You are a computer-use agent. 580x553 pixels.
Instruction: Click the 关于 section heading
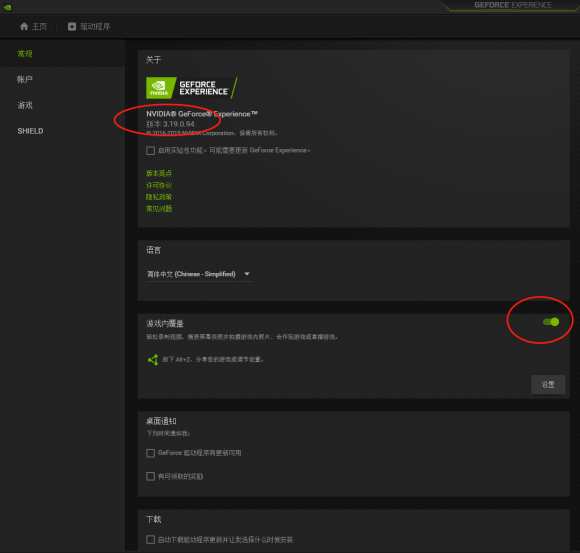tap(154, 60)
